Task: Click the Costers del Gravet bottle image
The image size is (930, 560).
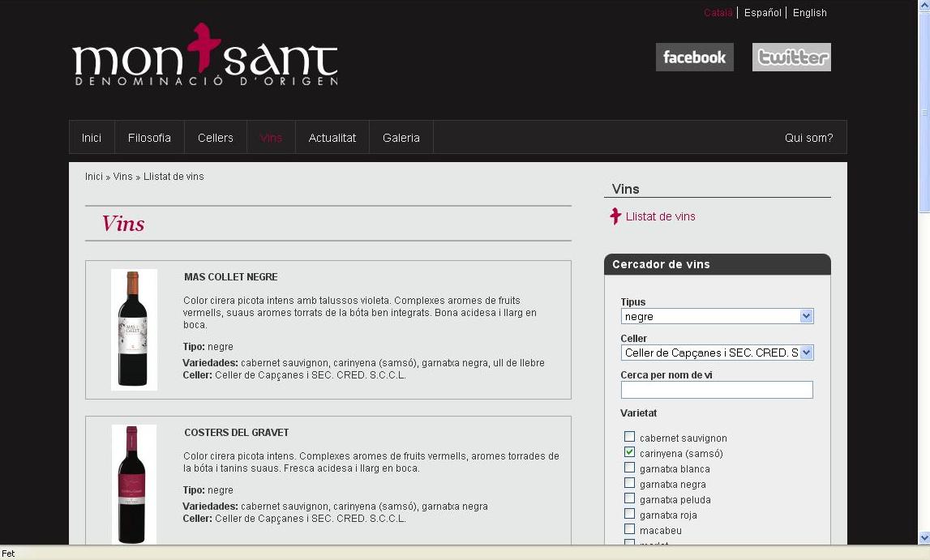Action: click(x=134, y=484)
